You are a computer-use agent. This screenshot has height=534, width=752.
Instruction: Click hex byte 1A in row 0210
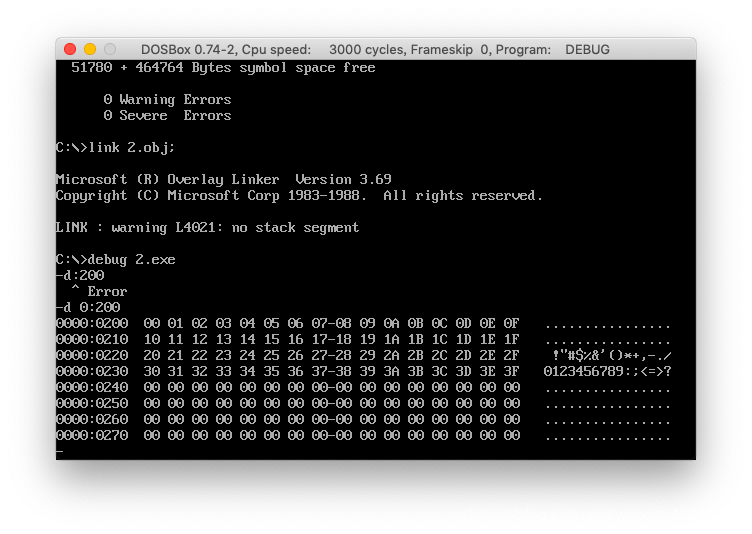click(391, 339)
